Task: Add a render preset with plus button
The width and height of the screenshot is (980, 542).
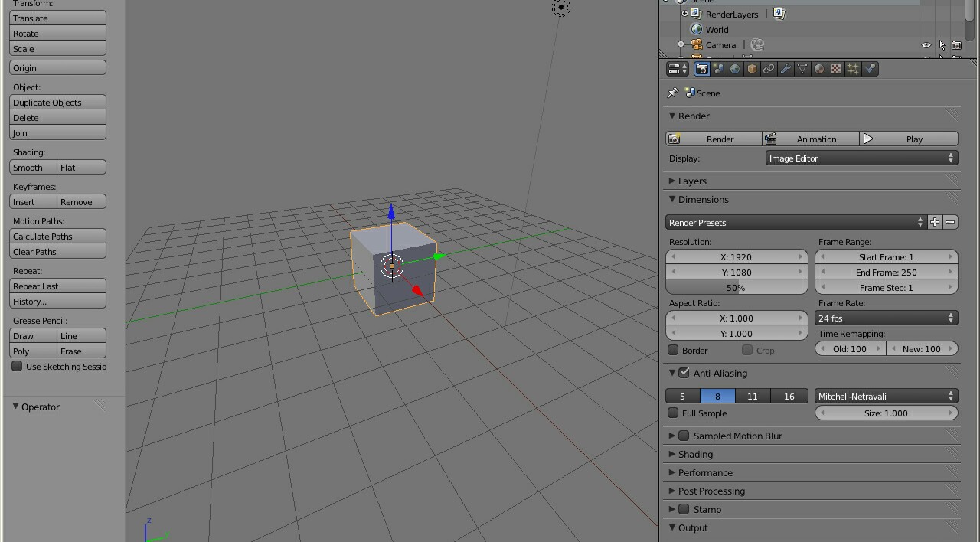Action: [x=935, y=222]
